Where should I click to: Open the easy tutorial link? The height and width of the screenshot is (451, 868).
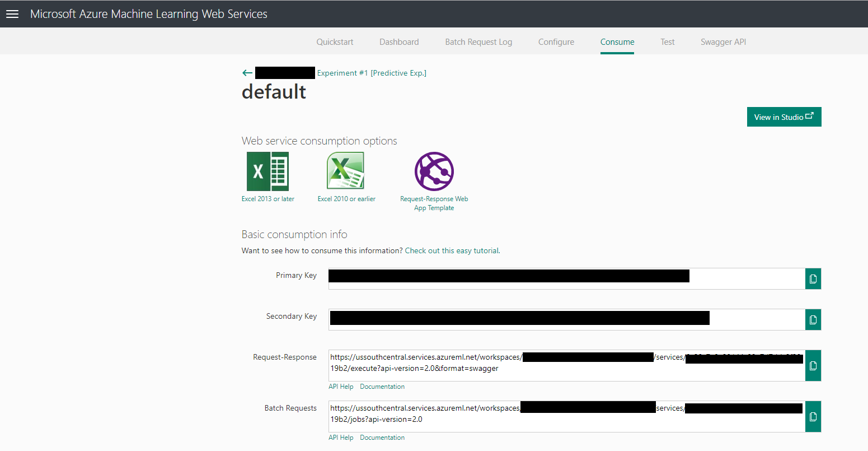[x=452, y=250]
